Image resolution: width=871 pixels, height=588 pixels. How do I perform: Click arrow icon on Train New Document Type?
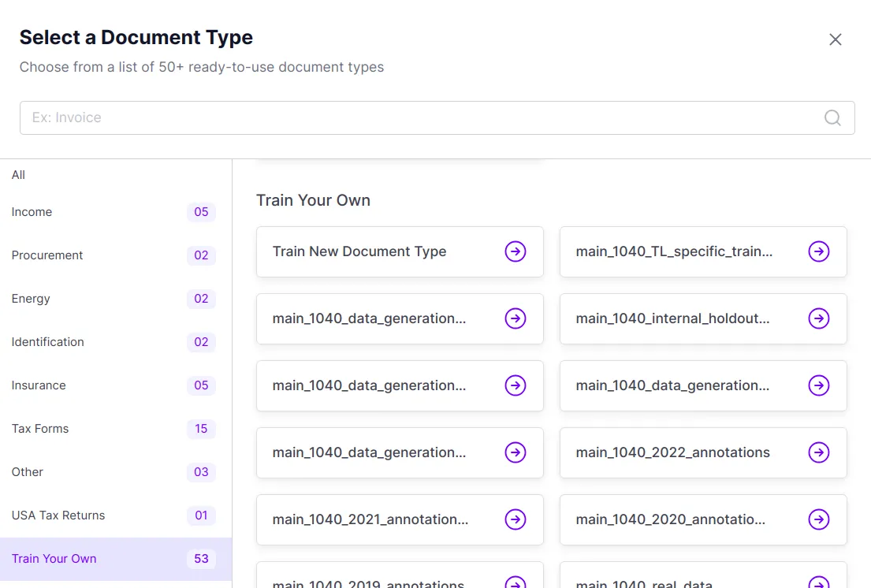pyautogui.click(x=516, y=251)
